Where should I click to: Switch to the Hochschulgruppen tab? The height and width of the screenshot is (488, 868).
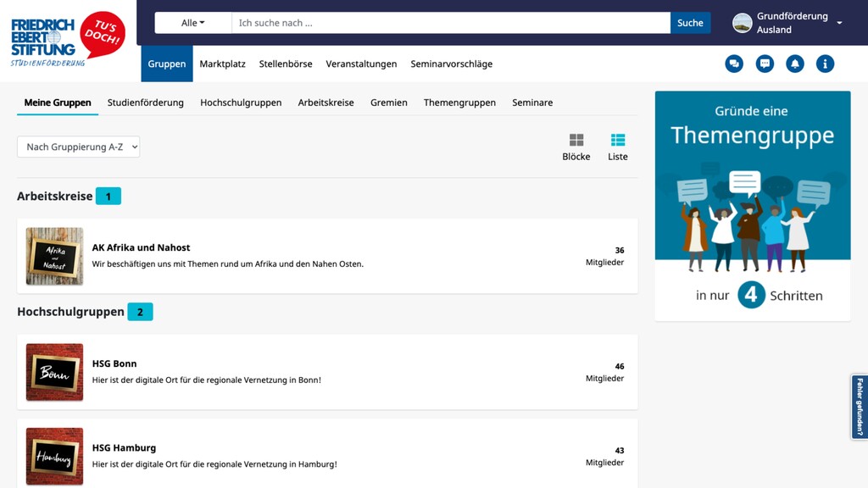click(241, 103)
